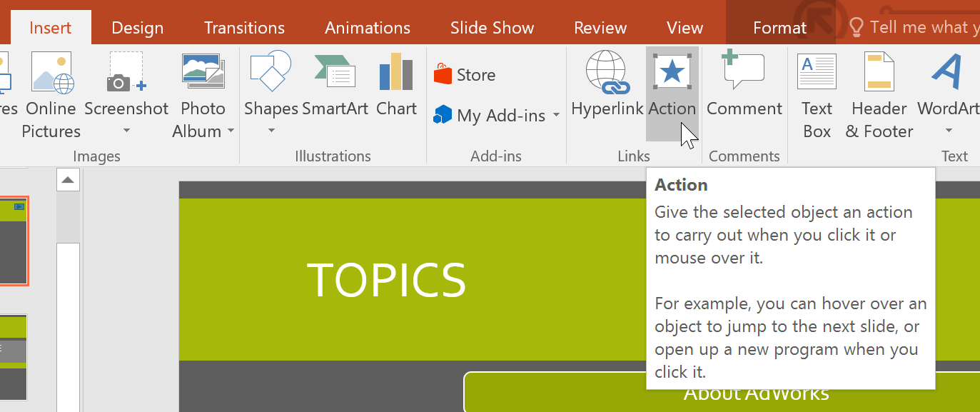The image size is (980, 412).
Task: Open the Action settings
Action: [x=672, y=86]
